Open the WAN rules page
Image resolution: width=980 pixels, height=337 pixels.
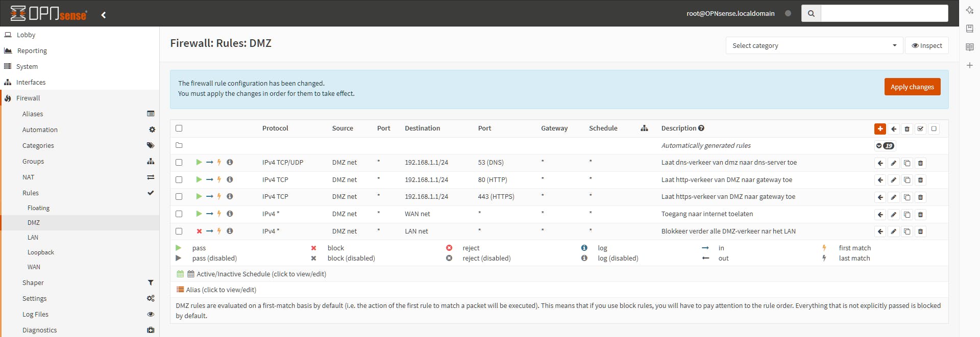tap(81, 267)
